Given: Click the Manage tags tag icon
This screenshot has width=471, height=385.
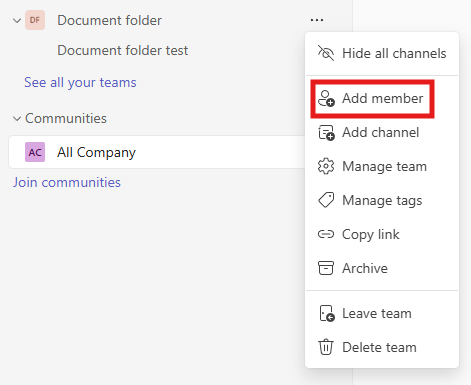Looking at the screenshot, I should click(x=326, y=200).
